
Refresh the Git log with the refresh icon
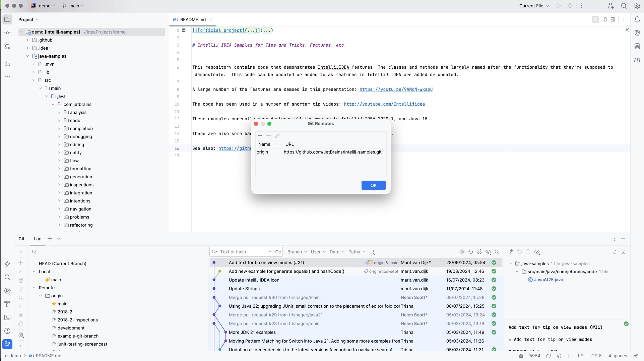tap(471, 252)
